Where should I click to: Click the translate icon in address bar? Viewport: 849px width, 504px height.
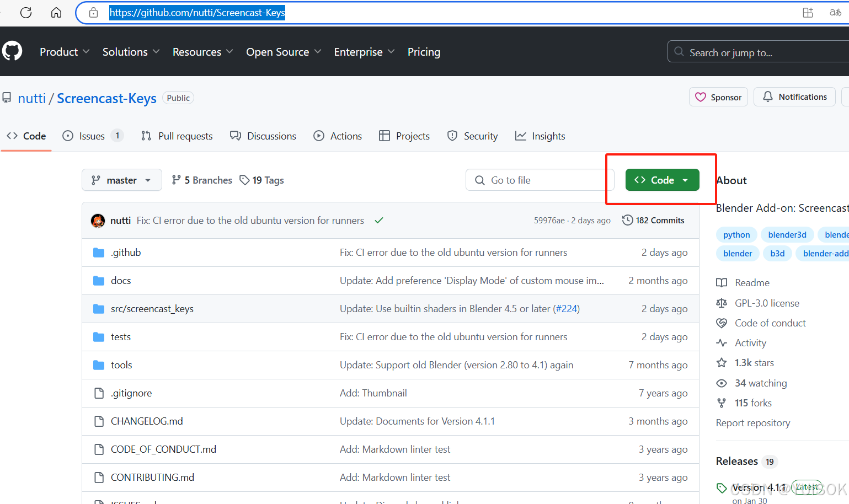(835, 13)
